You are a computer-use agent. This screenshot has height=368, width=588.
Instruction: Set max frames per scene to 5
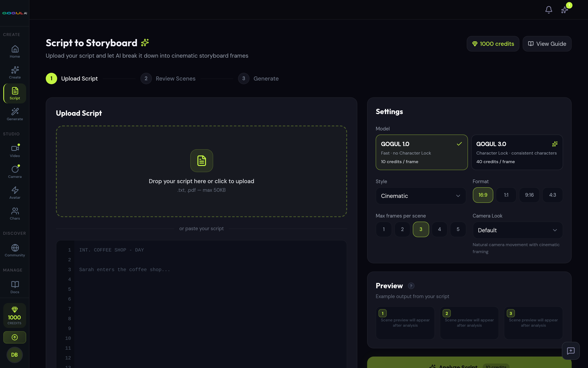[458, 229]
